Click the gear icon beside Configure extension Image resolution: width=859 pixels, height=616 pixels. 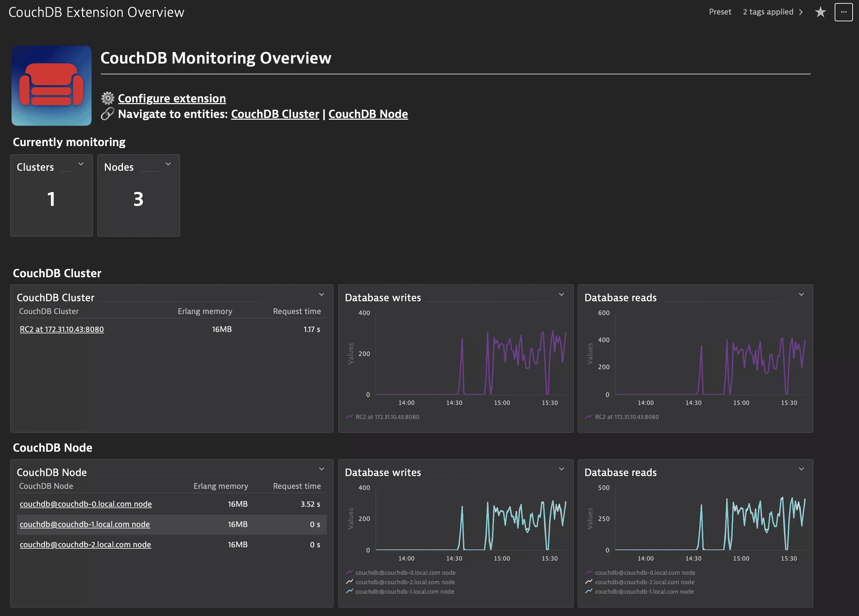coord(107,98)
